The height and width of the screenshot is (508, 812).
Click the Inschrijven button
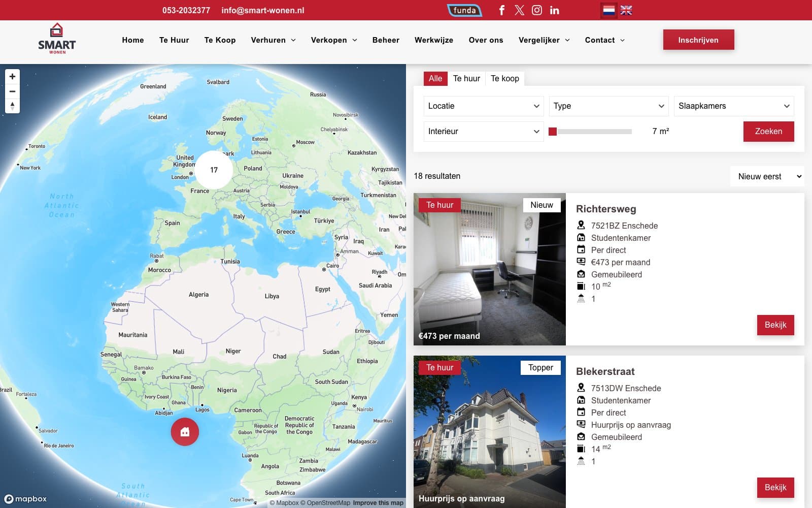(x=698, y=40)
